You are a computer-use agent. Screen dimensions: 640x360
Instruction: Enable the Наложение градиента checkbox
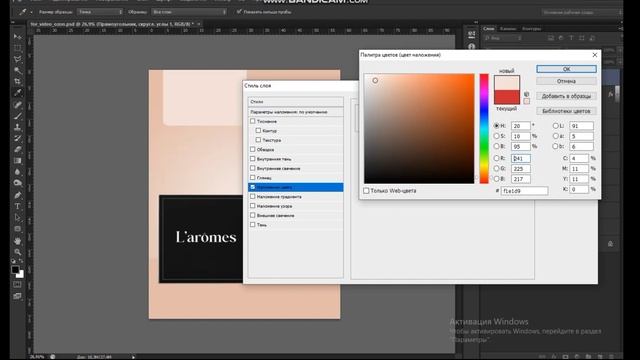253,196
